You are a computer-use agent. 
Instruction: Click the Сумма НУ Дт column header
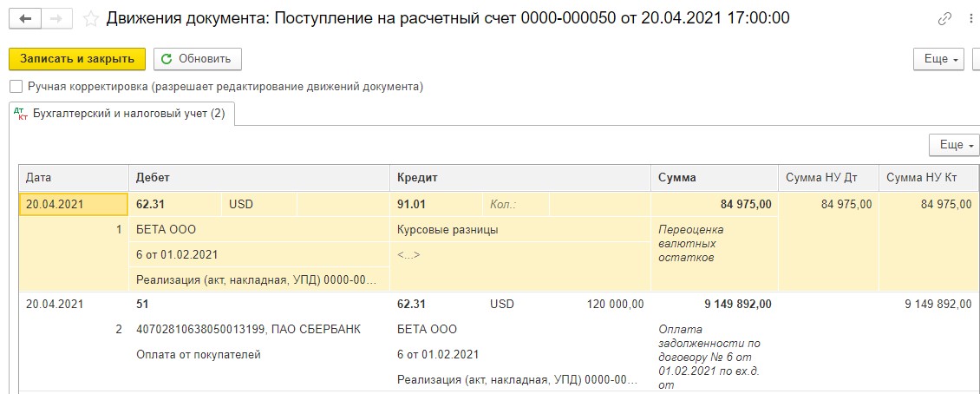[x=828, y=178]
